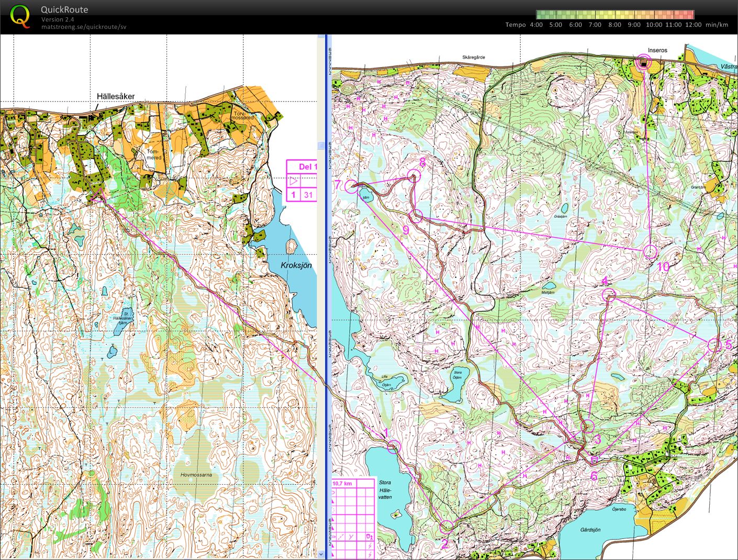Click control circle 7 on the map
The image size is (738, 560).
[x=351, y=186]
